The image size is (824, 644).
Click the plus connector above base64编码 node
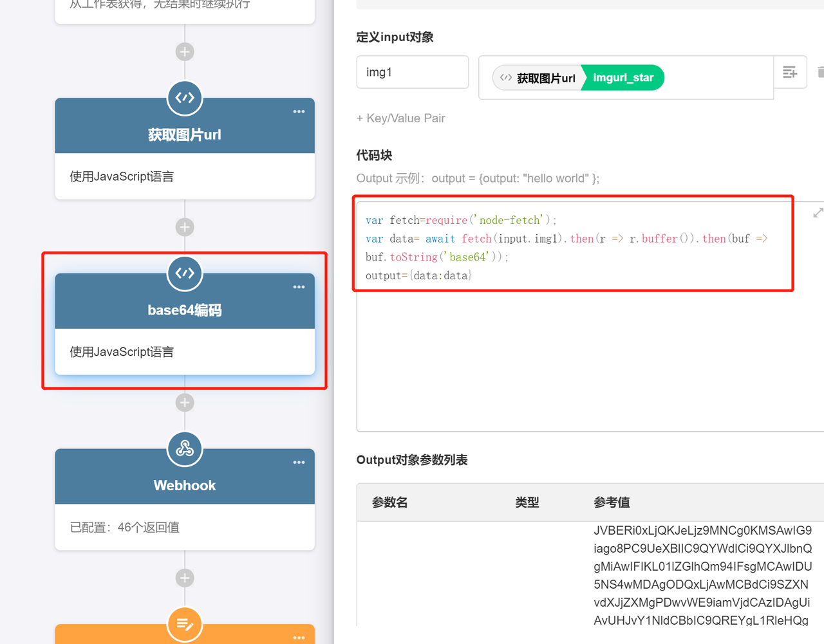pyautogui.click(x=185, y=226)
